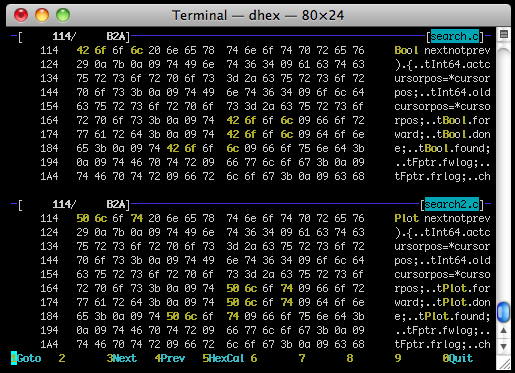The image size is (515, 373).
Task: Click the blue scrollbar thumb
Action: 503,312
